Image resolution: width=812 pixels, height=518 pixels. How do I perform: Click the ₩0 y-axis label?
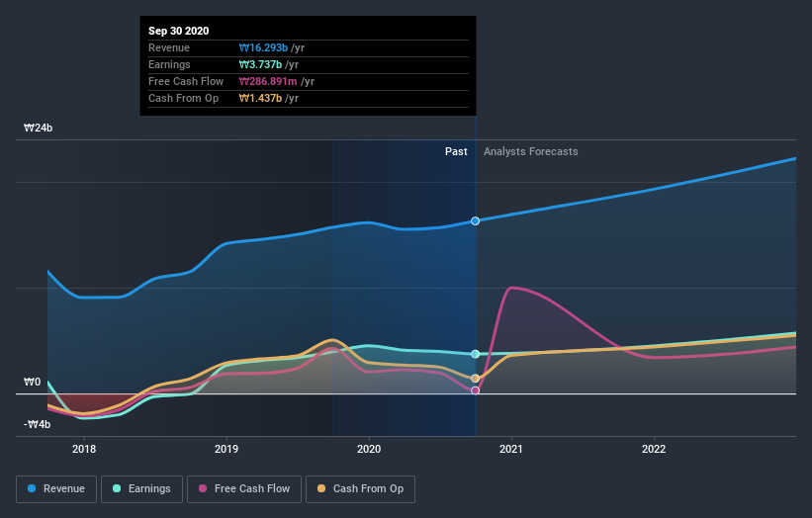[32, 382]
